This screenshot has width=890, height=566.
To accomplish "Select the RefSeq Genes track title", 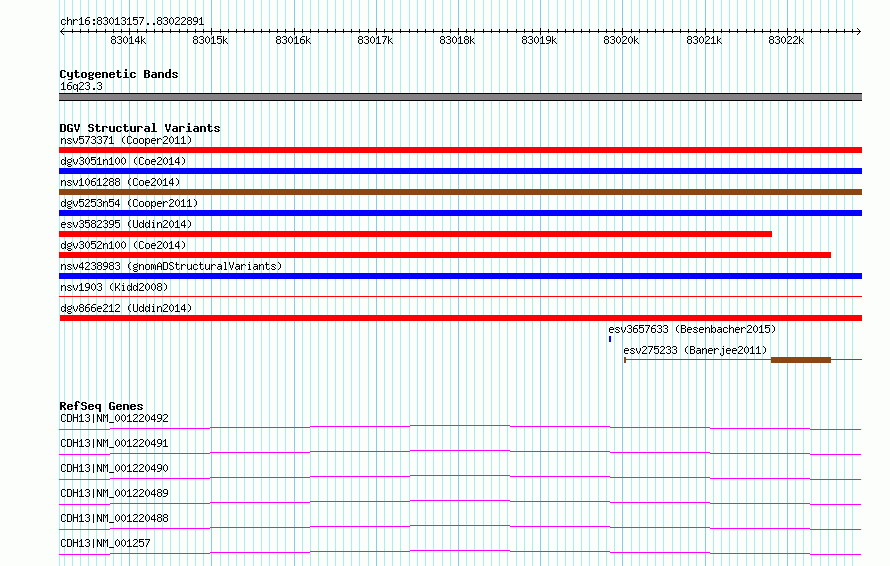I will click(x=101, y=406).
